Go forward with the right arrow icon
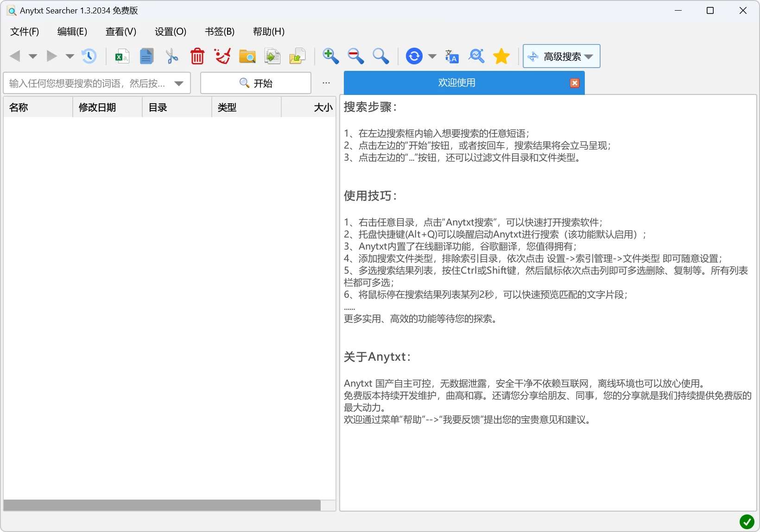The width and height of the screenshot is (760, 532). (x=52, y=56)
